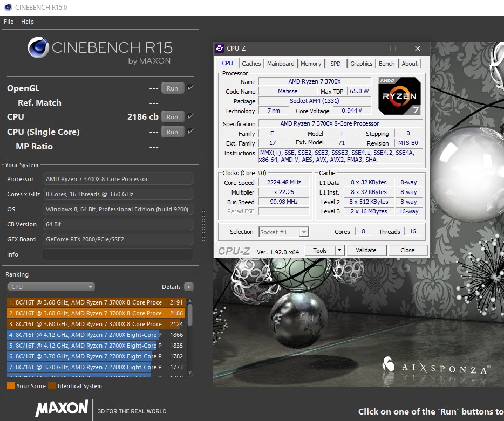The width and height of the screenshot is (504, 421).
Task: Click the 2186 cb CPU score
Action: coord(142,116)
